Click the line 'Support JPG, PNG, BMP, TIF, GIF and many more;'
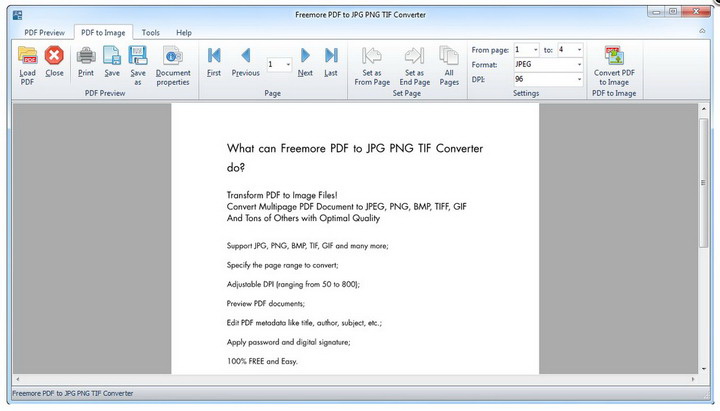The width and height of the screenshot is (720, 411). click(x=307, y=246)
